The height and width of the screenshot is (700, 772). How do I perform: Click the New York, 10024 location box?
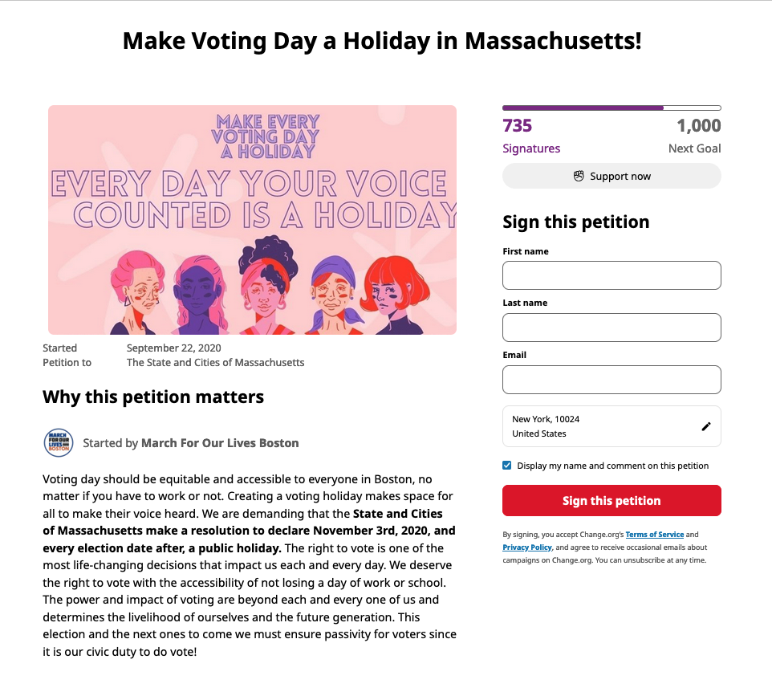click(612, 426)
